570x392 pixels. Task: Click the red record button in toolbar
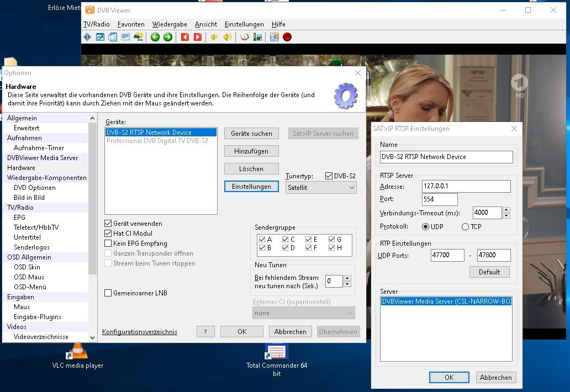tap(287, 38)
